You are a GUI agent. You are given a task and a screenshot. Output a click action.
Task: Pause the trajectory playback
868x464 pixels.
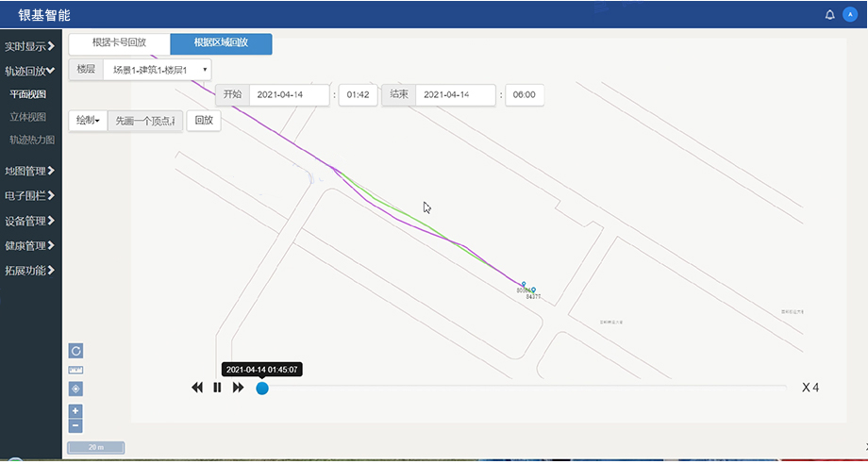[x=217, y=388]
